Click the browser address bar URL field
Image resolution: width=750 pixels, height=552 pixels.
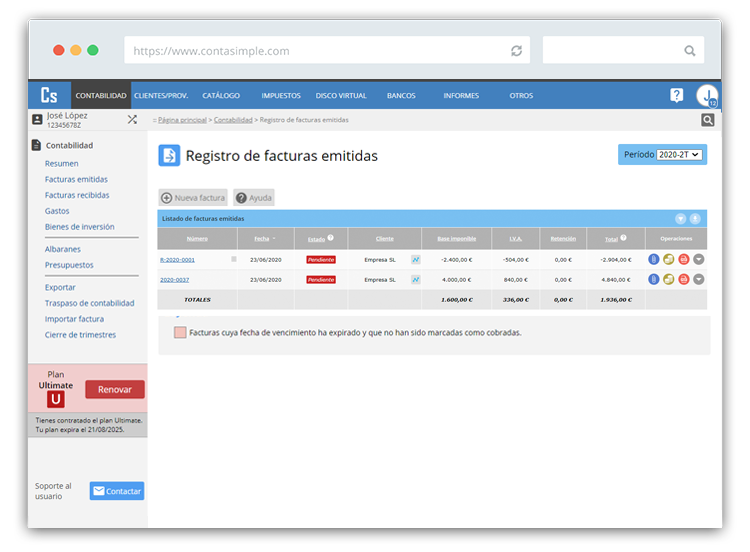(x=327, y=50)
